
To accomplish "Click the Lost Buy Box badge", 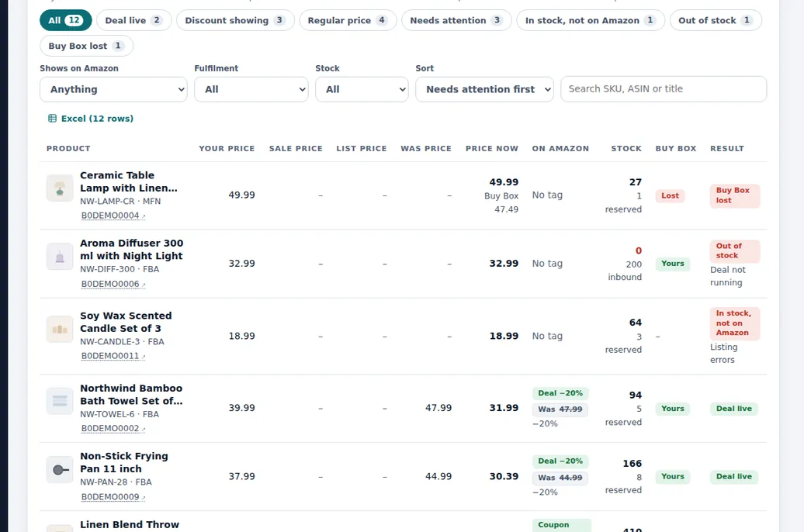I will (670, 195).
